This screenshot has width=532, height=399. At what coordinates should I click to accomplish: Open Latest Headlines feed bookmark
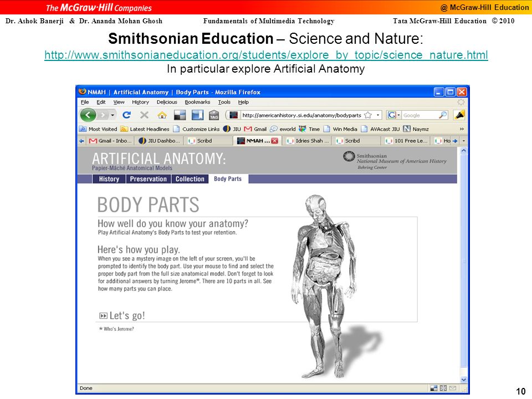pyautogui.click(x=145, y=129)
